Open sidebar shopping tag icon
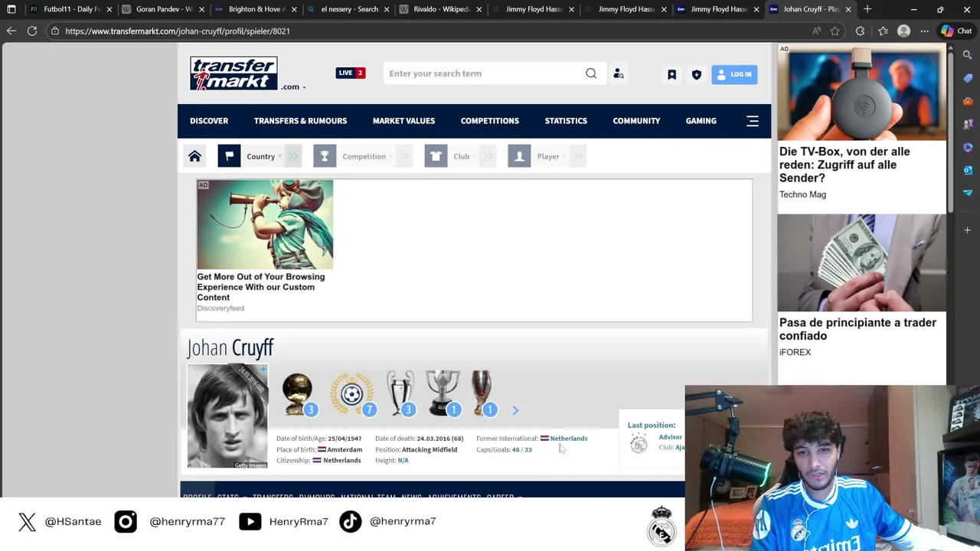This screenshot has width=980, height=551. click(x=968, y=78)
